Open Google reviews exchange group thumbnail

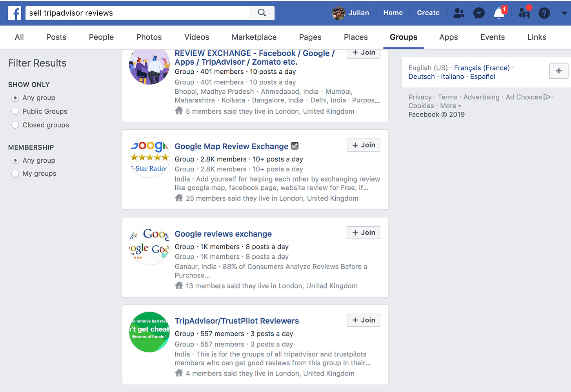149,245
